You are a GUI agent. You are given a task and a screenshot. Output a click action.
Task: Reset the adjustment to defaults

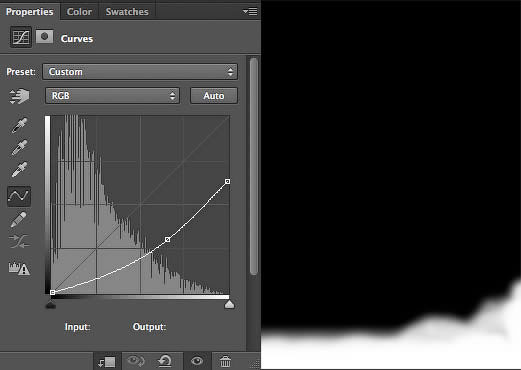165,361
